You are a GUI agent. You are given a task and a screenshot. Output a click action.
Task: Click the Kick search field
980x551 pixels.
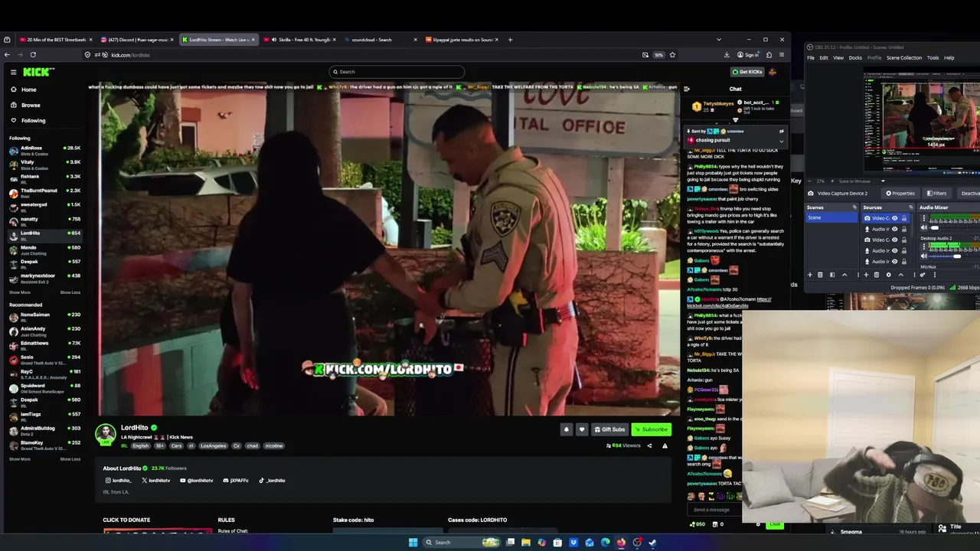point(397,72)
